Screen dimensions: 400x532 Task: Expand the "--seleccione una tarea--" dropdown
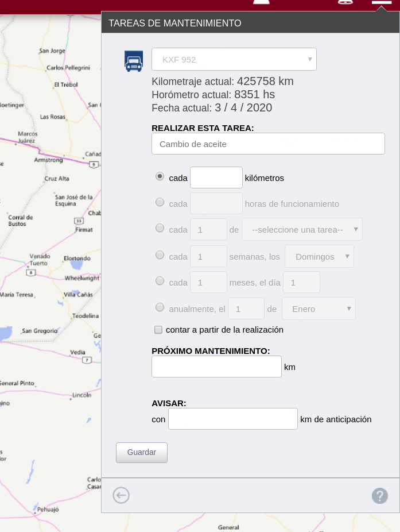[x=302, y=229]
